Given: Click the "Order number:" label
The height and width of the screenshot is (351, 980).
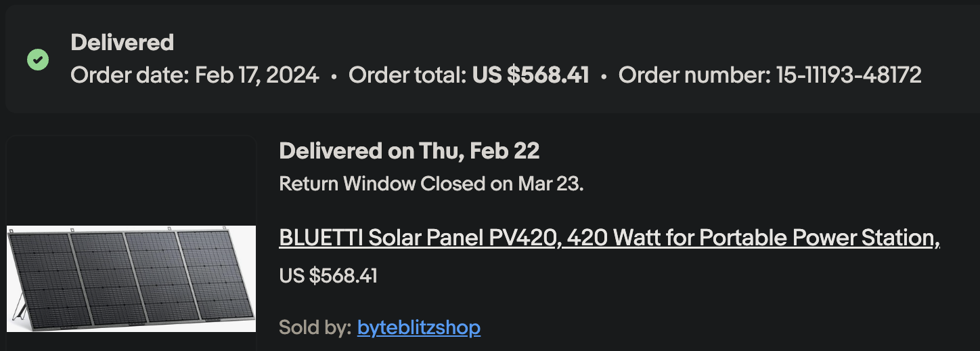Looking at the screenshot, I should coord(694,75).
